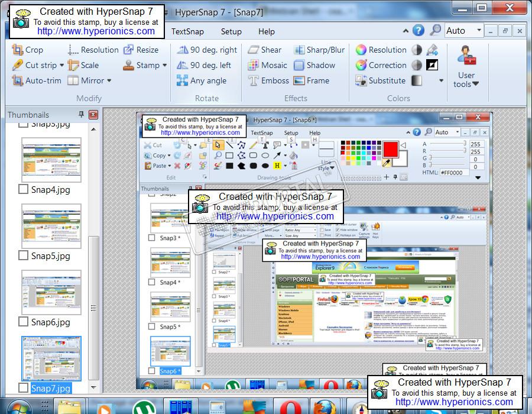
Task: Check the Snap5.jpg checkbox
Action: [x=23, y=255]
